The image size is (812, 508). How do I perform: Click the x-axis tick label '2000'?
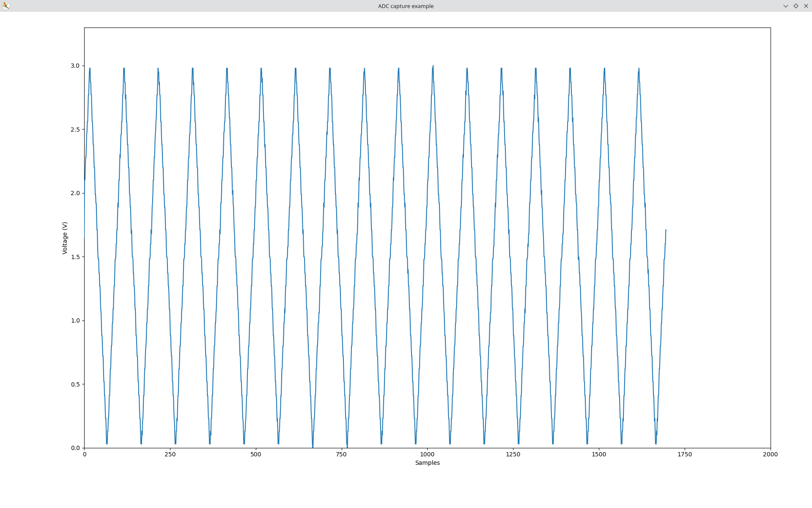770,454
